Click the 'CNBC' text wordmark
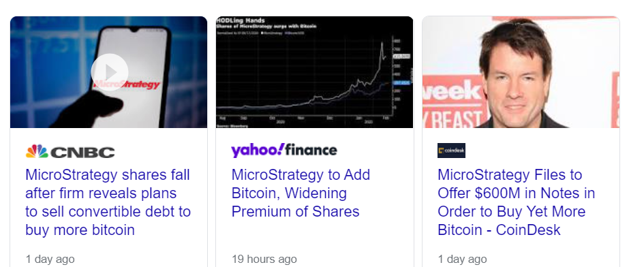Viewport: 644px width, 267px height. (x=82, y=153)
